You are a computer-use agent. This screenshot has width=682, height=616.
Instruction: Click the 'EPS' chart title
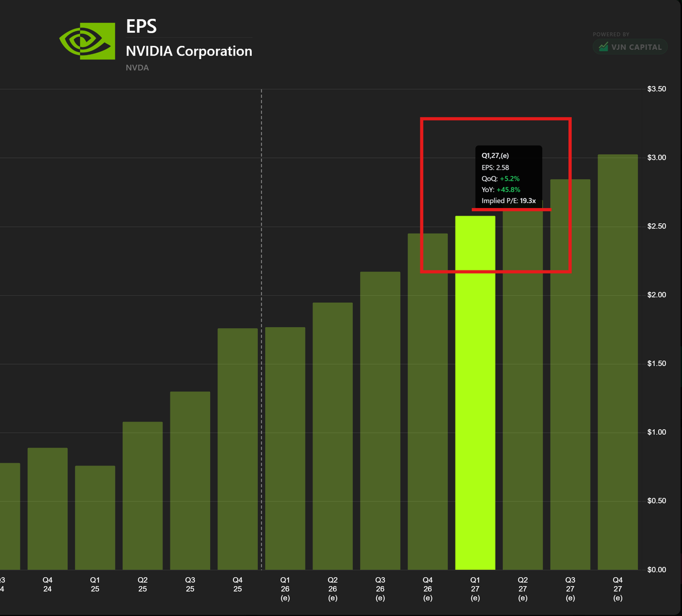[x=142, y=27]
